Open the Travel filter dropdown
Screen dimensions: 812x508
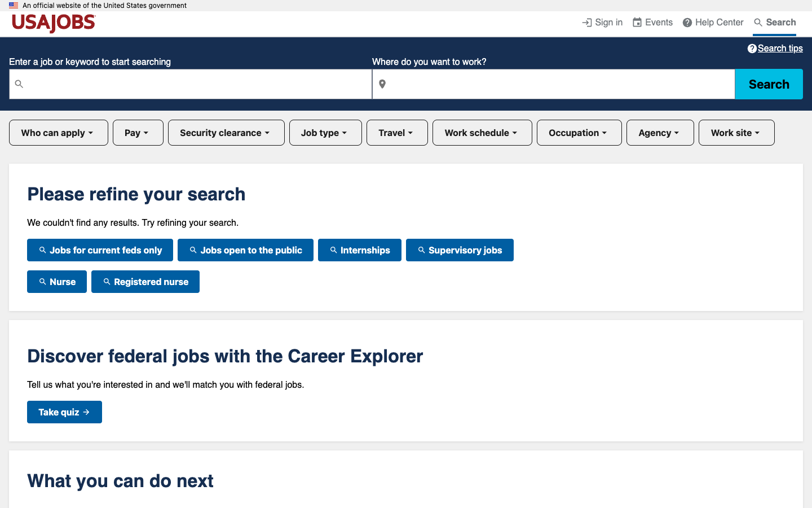tap(397, 133)
